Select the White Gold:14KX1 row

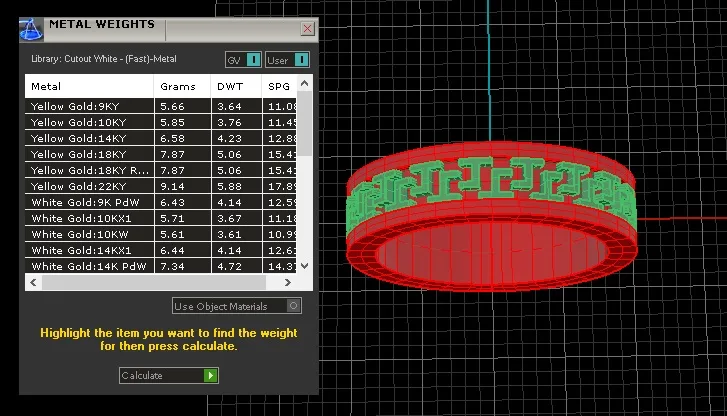click(160, 250)
